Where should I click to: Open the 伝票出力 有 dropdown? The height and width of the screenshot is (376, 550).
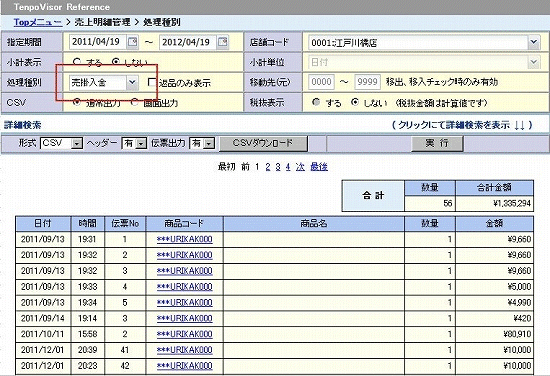tap(202, 143)
